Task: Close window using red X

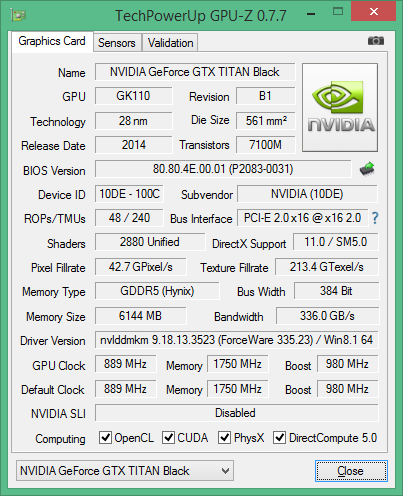Action: click(374, 12)
